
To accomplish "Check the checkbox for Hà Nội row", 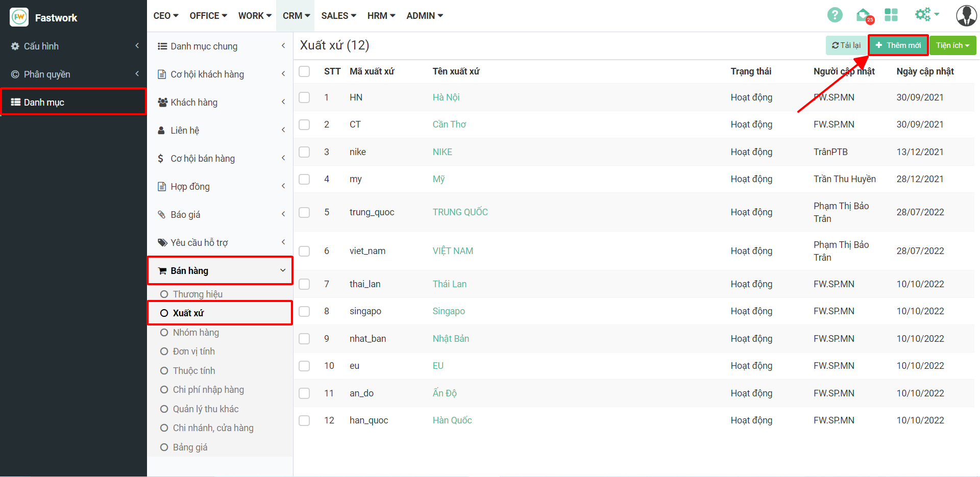I will click(304, 97).
